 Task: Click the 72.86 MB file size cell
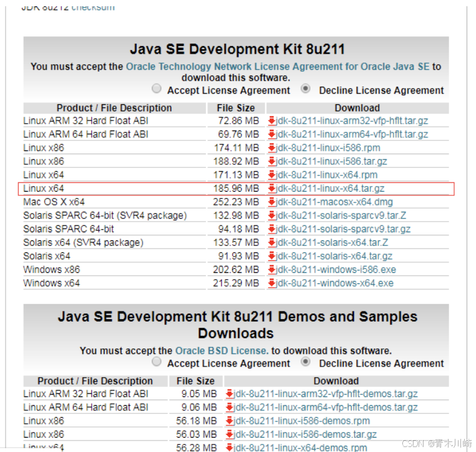(x=238, y=120)
